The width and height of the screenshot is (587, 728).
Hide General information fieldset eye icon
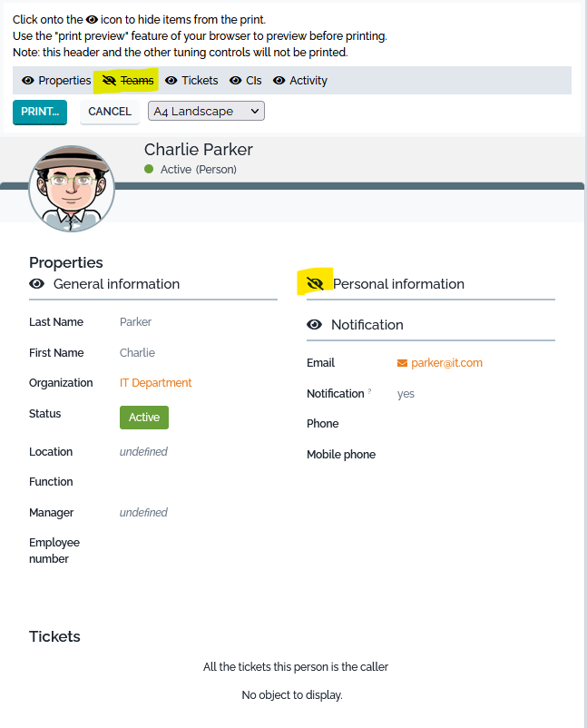(37, 284)
